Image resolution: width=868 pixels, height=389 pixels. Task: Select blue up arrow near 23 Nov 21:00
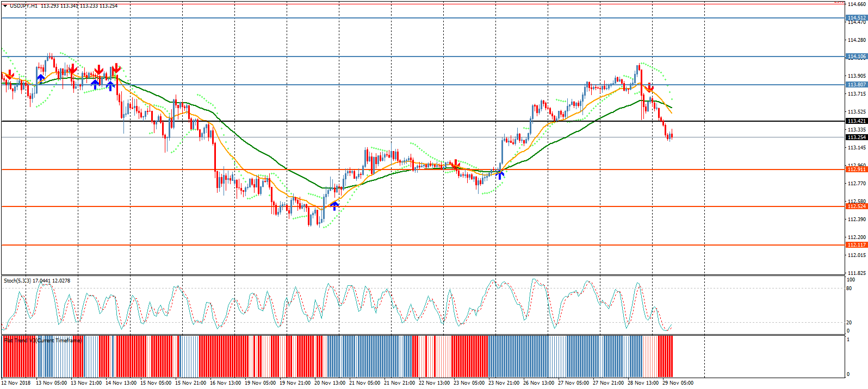pos(500,174)
